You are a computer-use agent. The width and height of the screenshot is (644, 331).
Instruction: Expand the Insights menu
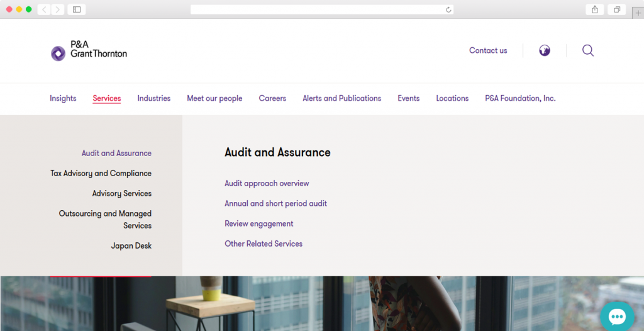[63, 98]
